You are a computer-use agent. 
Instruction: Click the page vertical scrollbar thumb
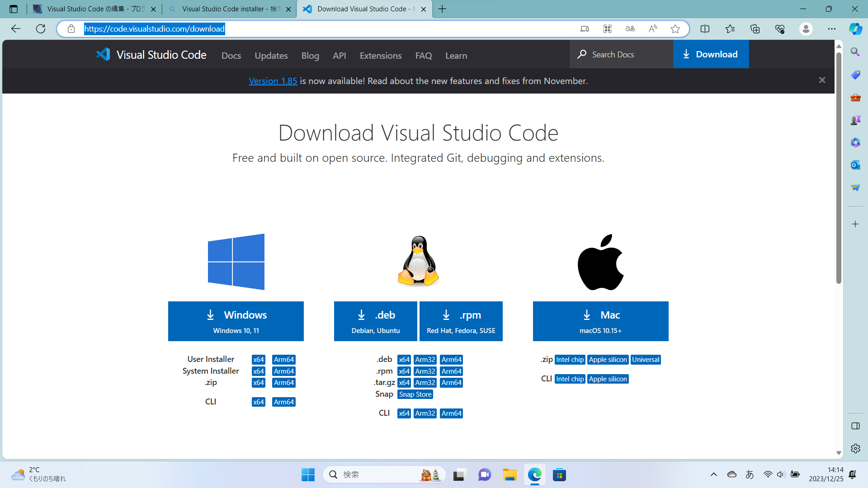click(839, 168)
